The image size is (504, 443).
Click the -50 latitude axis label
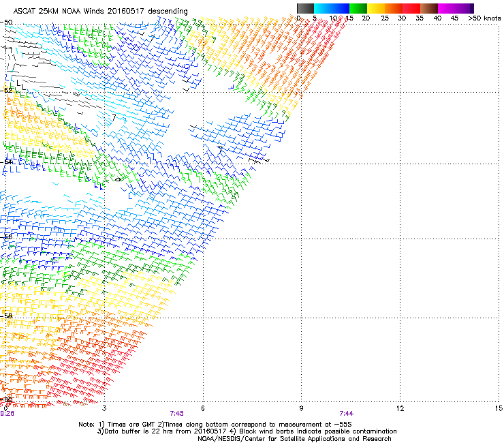coord(6,22)
